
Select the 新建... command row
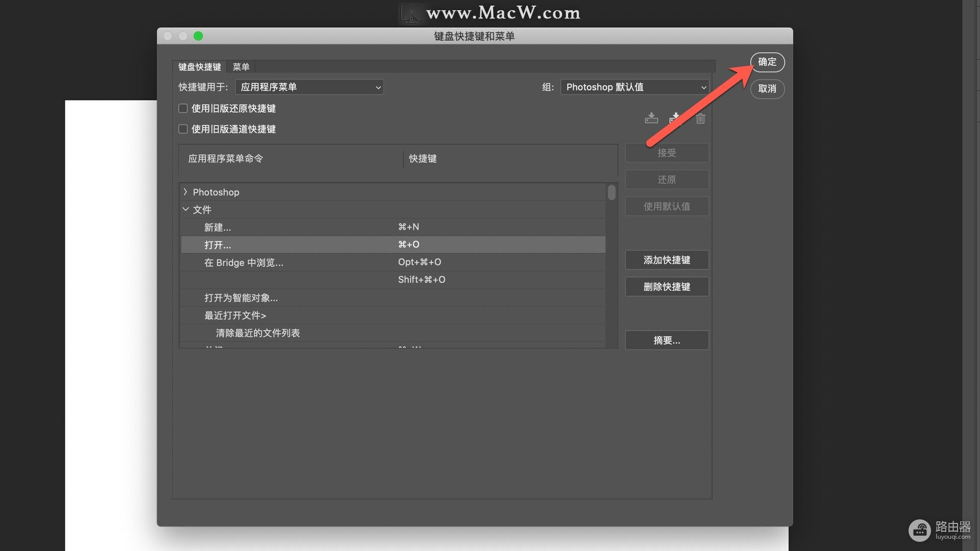306,228
